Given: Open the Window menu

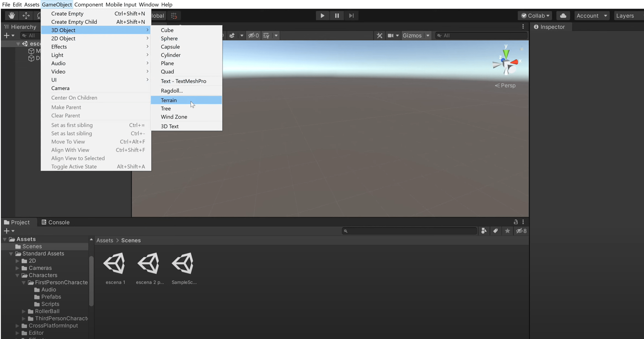Looking at the screenshot, I should (149, 4).
